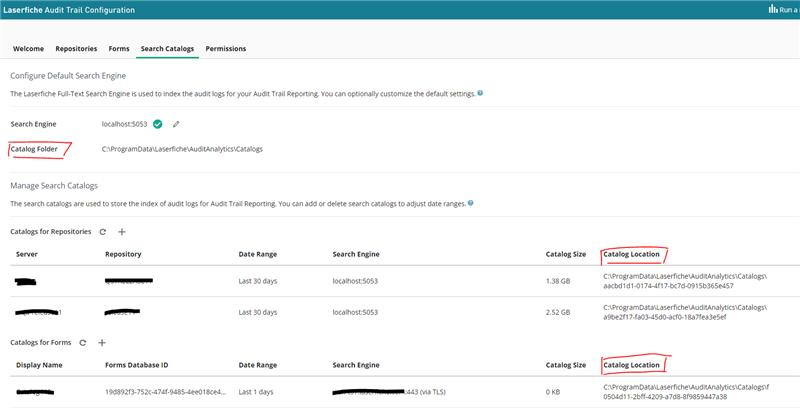The height and width of the screenshot is (408, 800).
Task: Click the Catalogs for Repositories heading
Action: coord(51,232)
